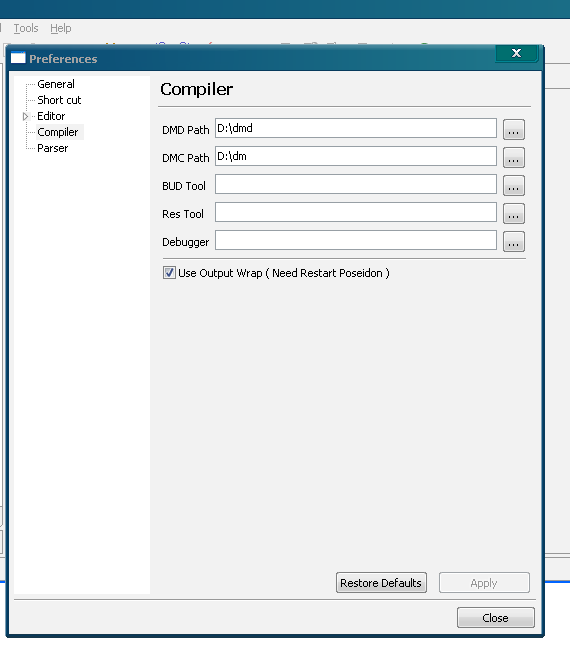Select Parser in preferences tree
This screenshot has width=570, height=652.
[x=52, y=148]
